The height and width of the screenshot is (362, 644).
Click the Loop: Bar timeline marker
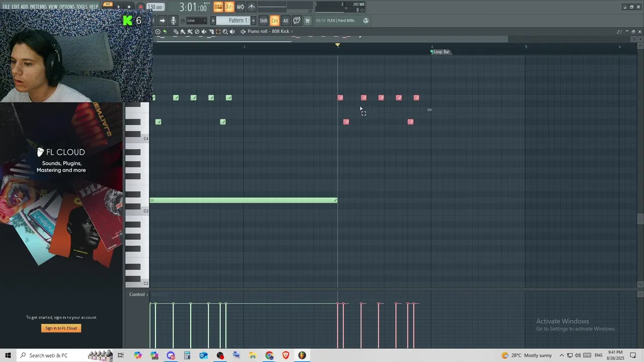coord(440,52)
